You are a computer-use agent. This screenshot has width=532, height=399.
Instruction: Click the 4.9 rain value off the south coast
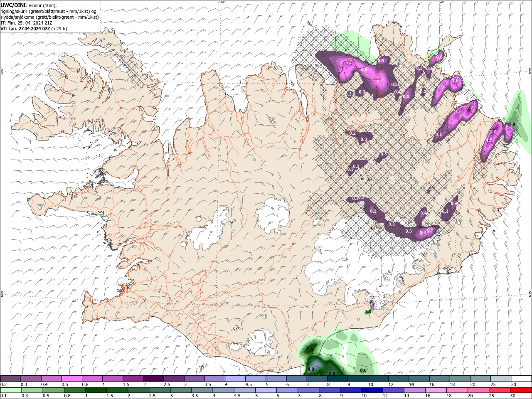[x=311, y=369]
